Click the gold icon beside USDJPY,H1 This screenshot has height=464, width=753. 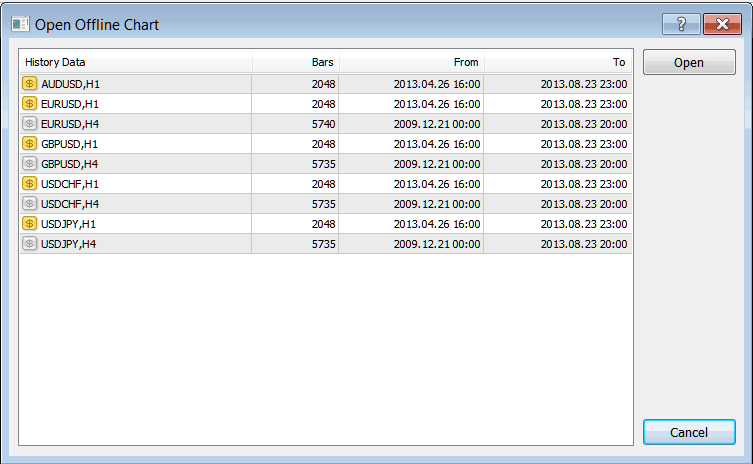point(29,224)
